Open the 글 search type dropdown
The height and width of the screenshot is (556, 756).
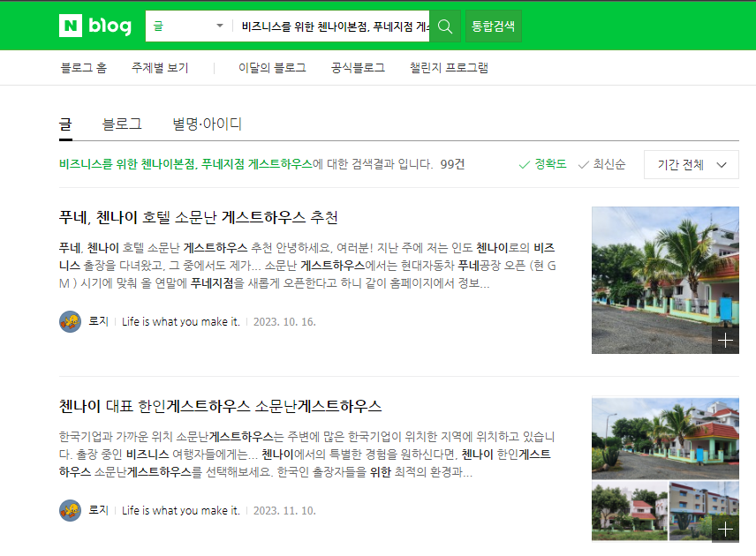[x=188, y=26]
